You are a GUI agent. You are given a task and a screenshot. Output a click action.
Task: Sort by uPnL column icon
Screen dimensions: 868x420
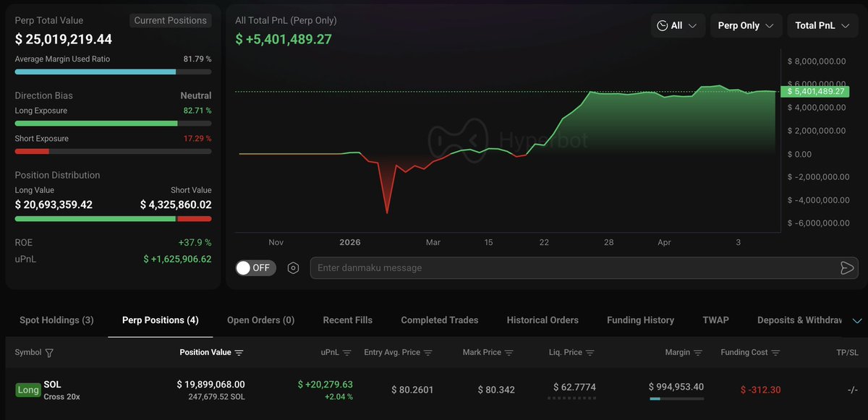click(346, 353)
